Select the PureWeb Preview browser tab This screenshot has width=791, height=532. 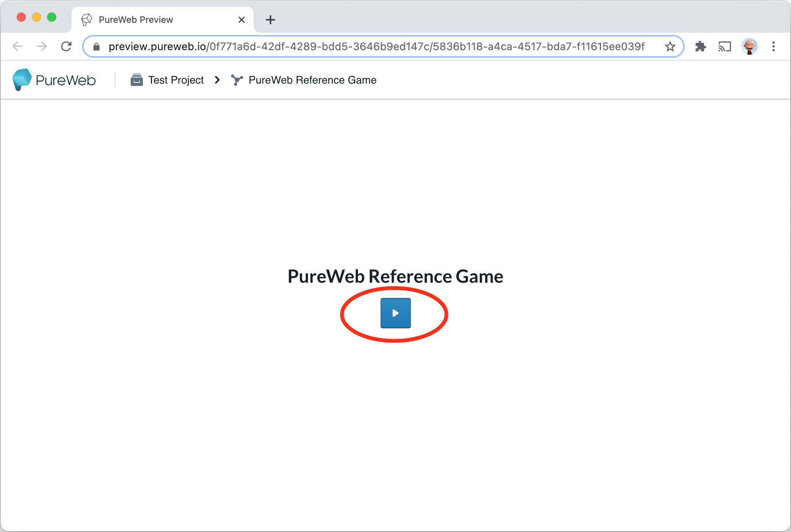[x=163, y=20]
